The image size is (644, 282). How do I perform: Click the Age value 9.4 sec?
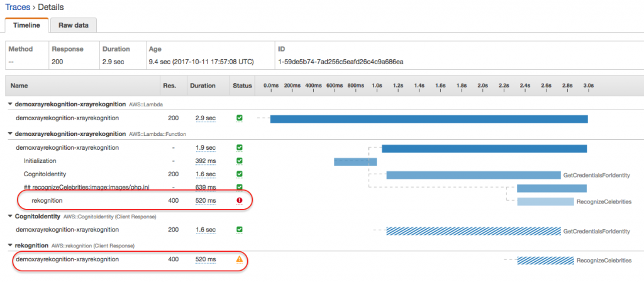click(x=201, y=62)
